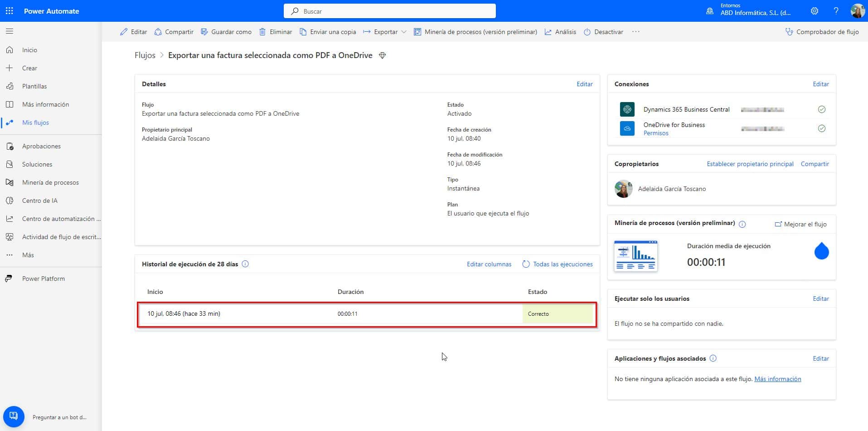Click the Flujos breadcrumb link
This screenshot has height=431, width=868.
tap(145, 55)
